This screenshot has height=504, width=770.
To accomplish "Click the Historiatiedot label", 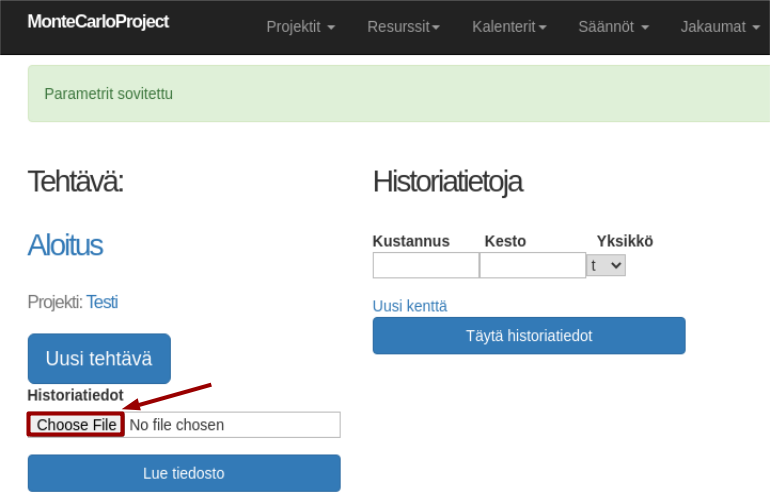I will point(75,395).
